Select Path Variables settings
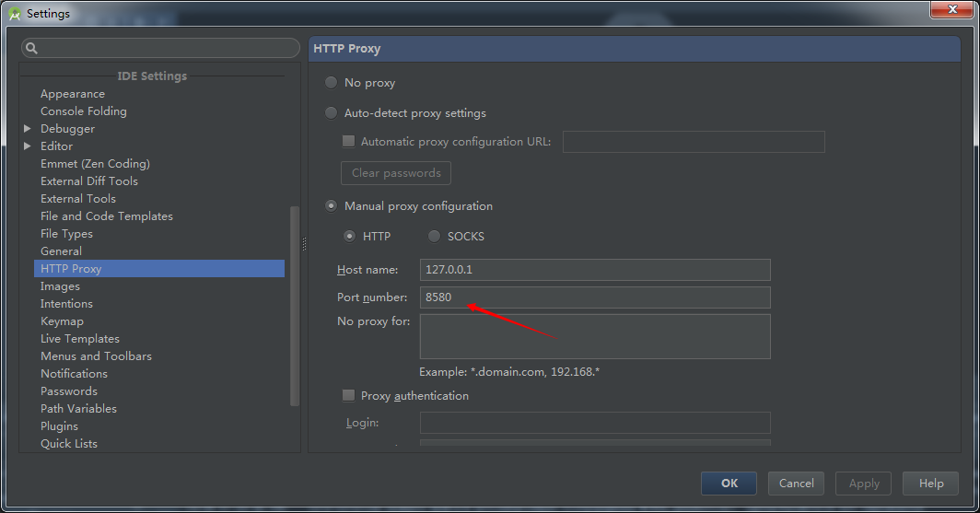The width and height of the screenshot is (980, 513). point(79,409)
